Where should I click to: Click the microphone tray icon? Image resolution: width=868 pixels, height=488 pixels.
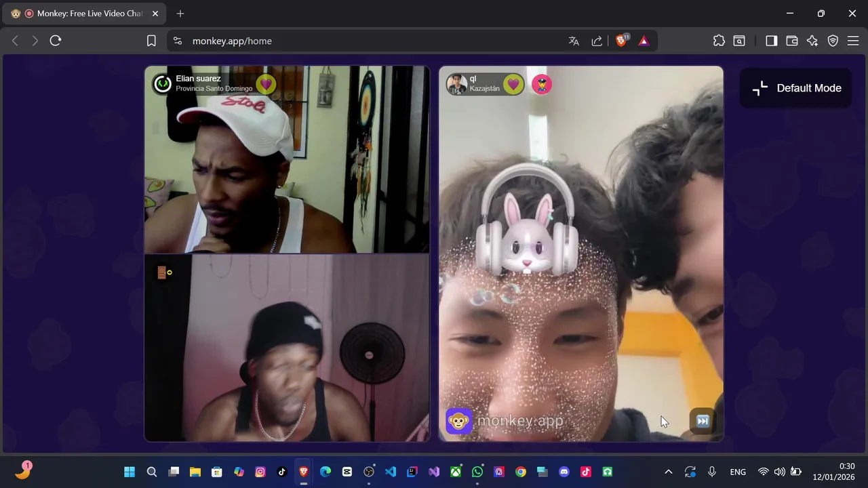712,472
